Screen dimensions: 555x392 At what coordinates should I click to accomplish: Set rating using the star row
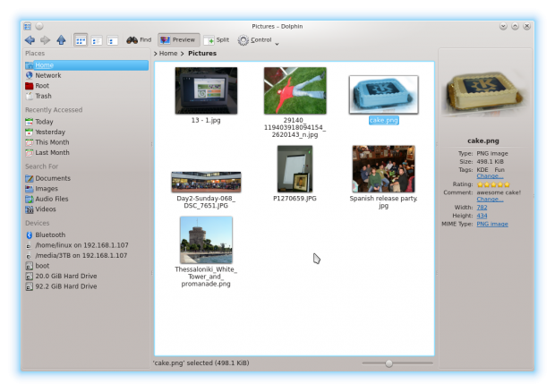493,184
